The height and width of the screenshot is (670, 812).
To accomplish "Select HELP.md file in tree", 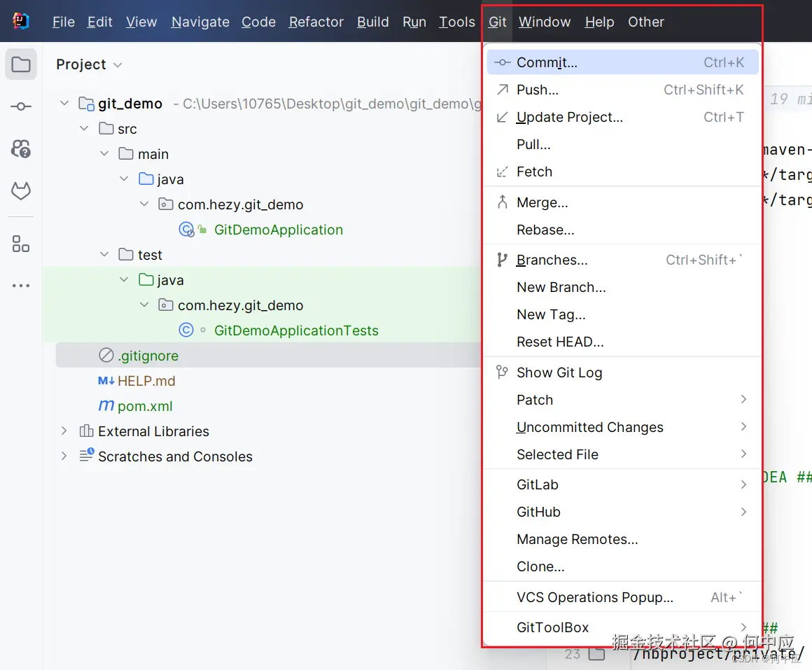I will click(146, 381).
